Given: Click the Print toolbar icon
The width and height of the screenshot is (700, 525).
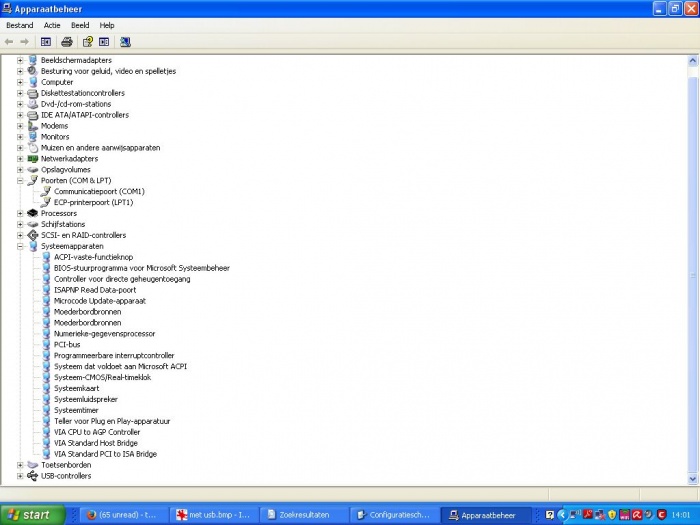Looking at the screenshot, I should 67,42.
